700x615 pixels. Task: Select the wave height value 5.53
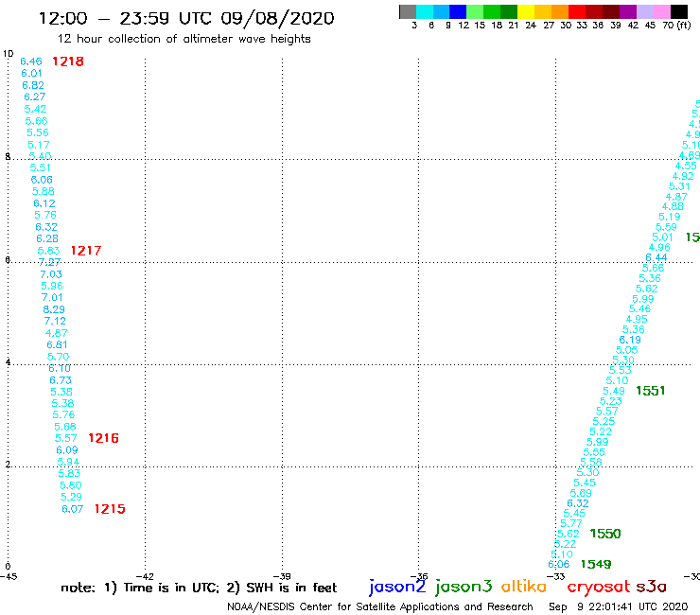tap(621, 370)
